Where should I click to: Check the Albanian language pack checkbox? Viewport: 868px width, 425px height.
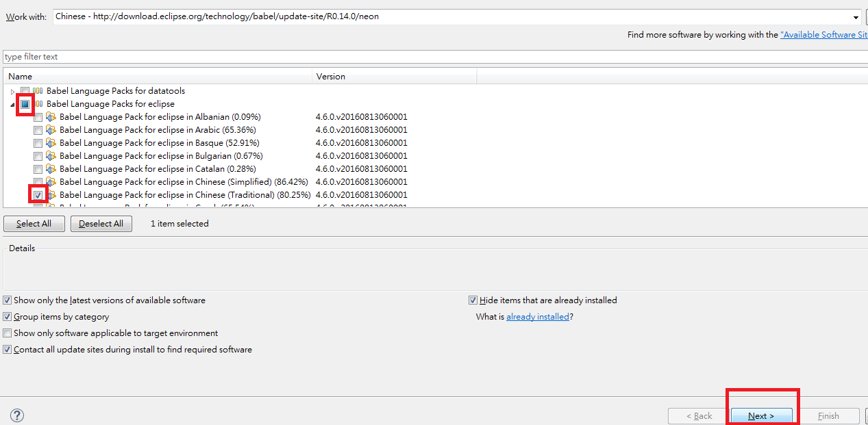tap(38, 117)
